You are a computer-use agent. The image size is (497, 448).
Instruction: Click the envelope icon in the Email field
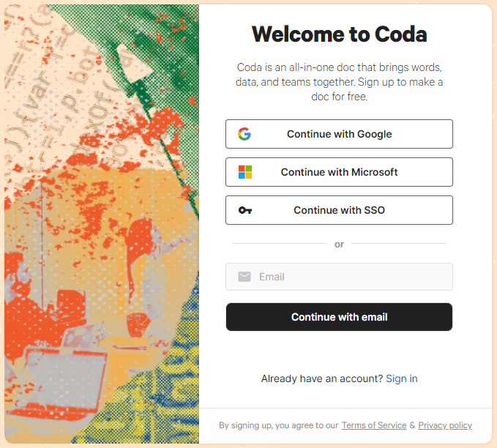(x=244, y=277)
